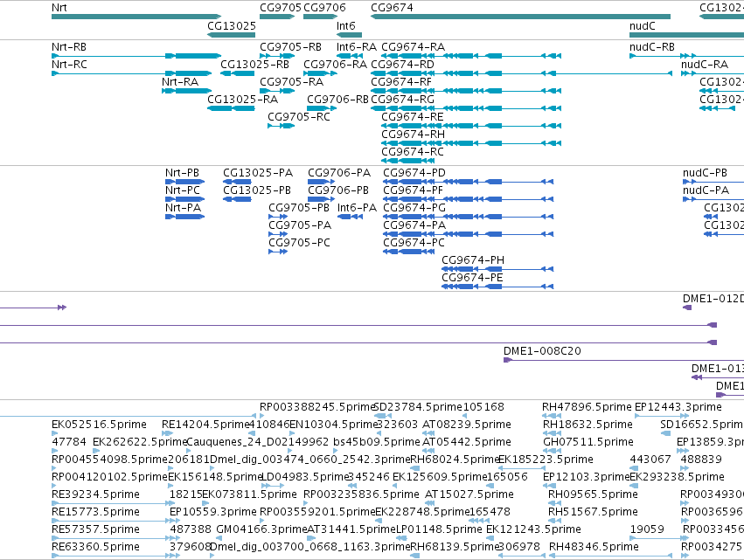Click protein CG13025-PA

(x=237, y=182)
